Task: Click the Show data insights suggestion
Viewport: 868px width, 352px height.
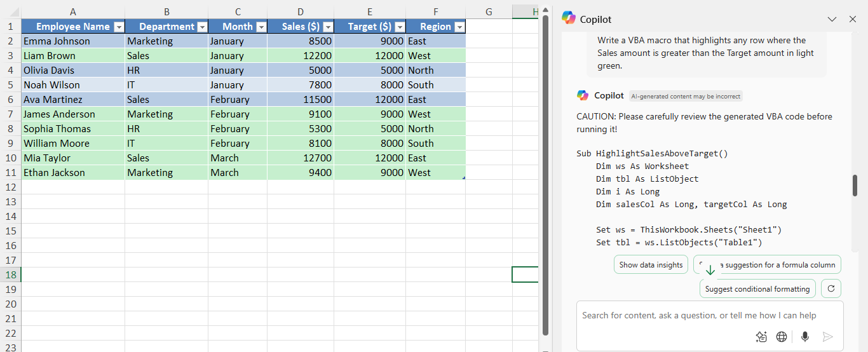Action: [651, 265]
